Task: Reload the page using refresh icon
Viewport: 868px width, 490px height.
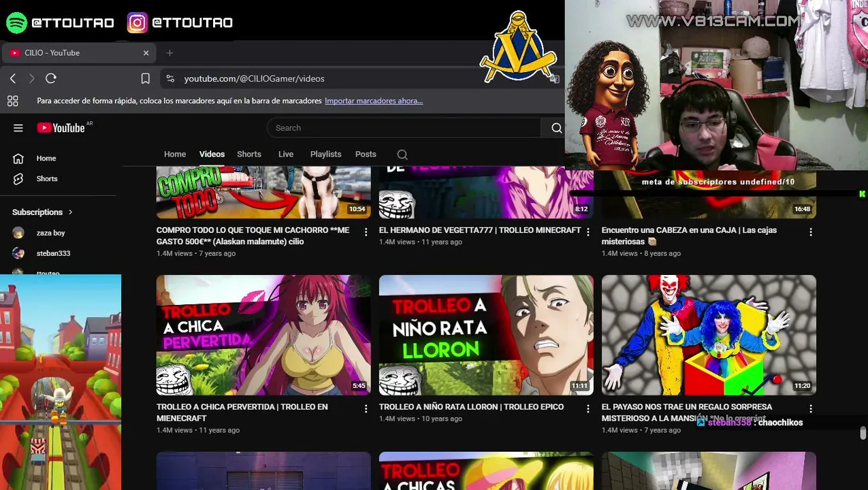Action: [50, 78]
